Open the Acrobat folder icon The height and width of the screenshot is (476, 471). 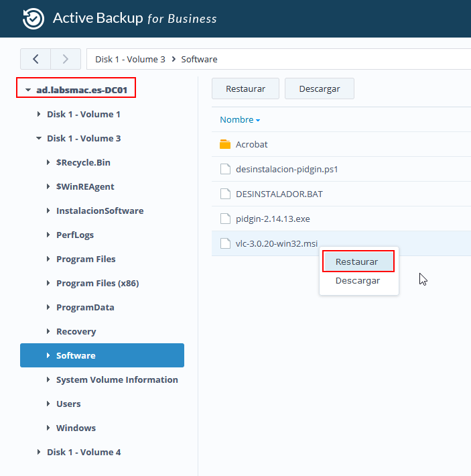[225, 145]
